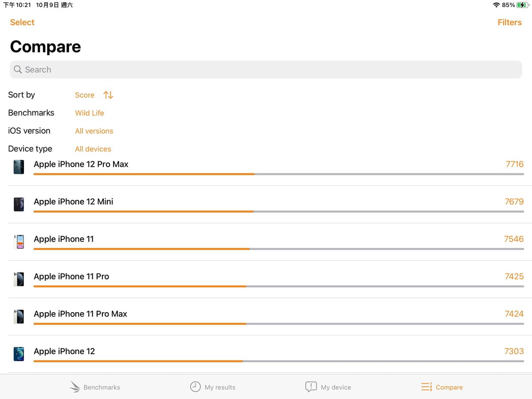Click the search magnifier icon
This screenshot has height=399, width=532.
18,70
